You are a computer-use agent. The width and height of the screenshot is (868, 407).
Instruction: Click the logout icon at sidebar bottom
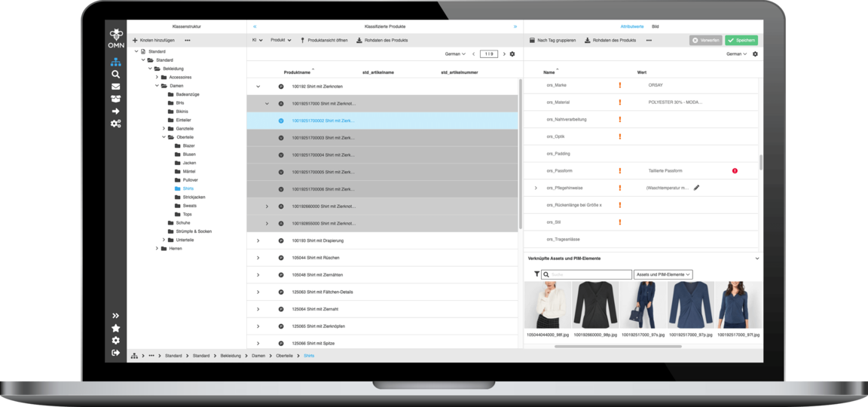pyautogui.click(x=115, y=352)
